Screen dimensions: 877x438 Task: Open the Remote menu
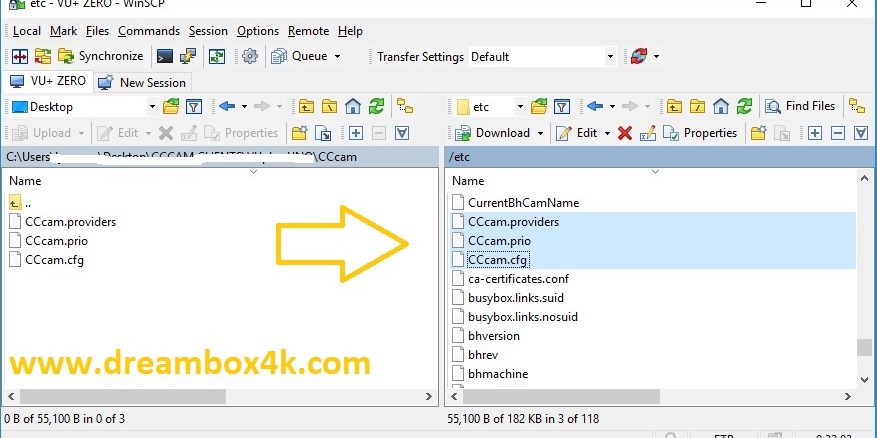click(308, 31)
